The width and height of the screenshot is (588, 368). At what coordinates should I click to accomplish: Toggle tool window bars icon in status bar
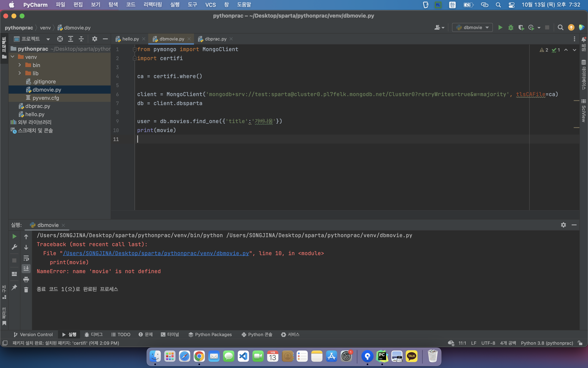click(x=5, y=343)
